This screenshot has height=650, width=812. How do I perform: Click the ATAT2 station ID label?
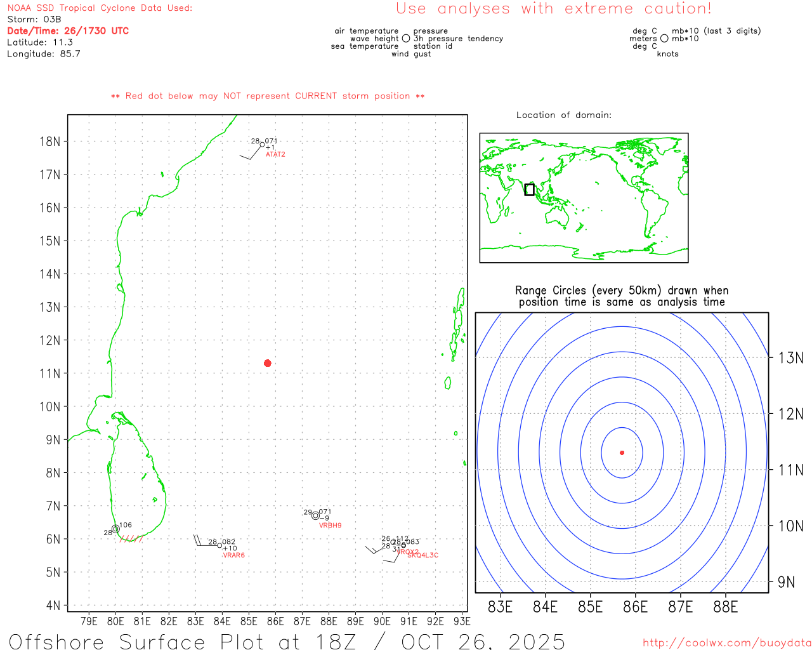click(275, 154)
